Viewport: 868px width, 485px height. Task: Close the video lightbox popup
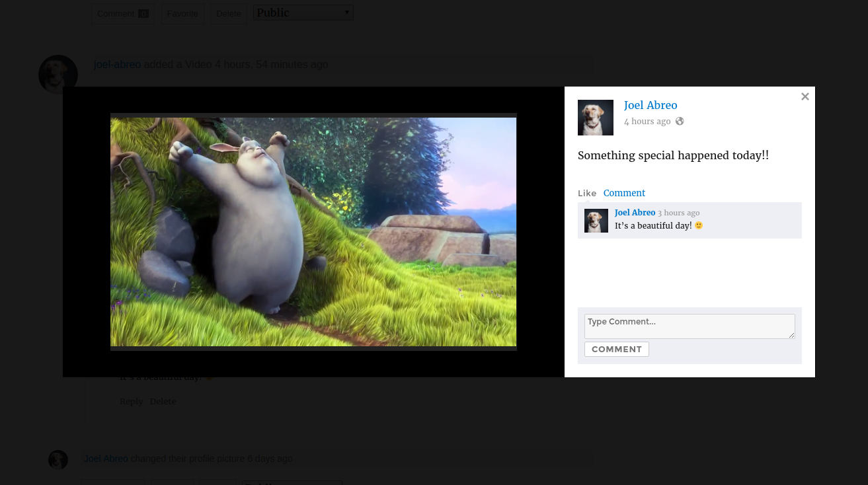[805, 96]
